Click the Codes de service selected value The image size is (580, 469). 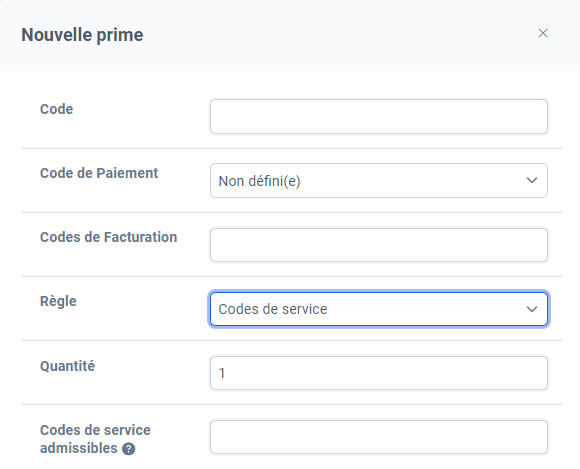click(x=273, y=309)
